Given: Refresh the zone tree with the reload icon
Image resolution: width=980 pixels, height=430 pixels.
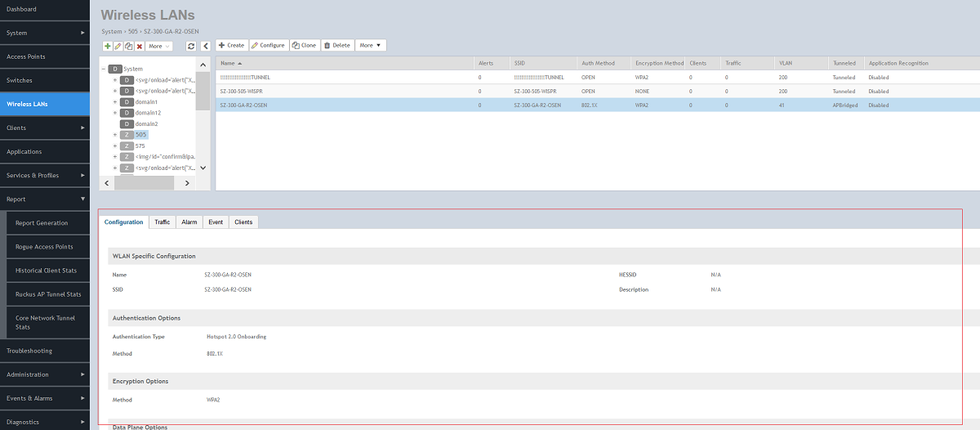Looking at the screenshot, I should [191, 46].
